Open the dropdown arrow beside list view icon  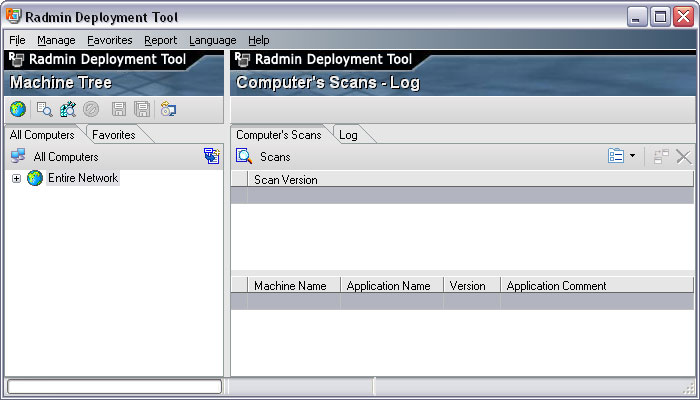(x=632, y=156)
